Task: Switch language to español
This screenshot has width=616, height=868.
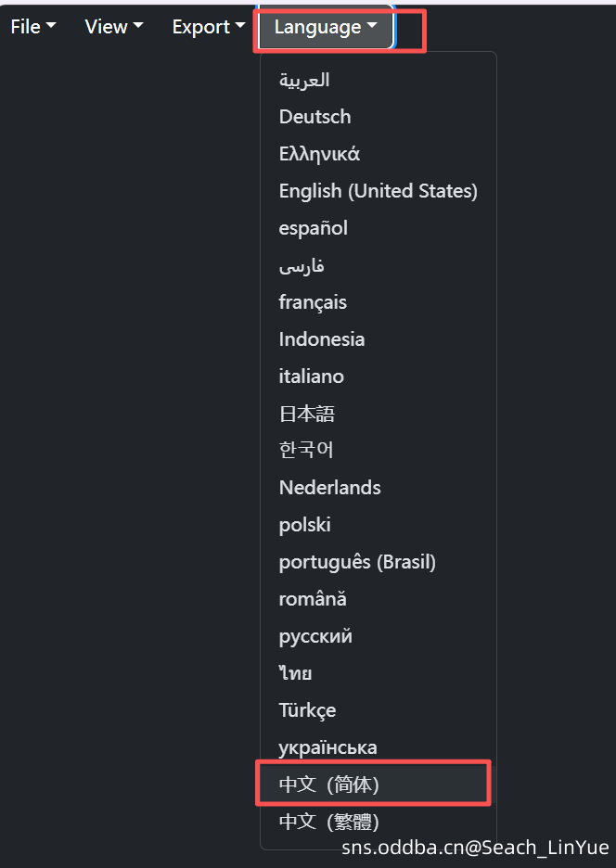Action: pyautogui.click(x=313, y=228)
